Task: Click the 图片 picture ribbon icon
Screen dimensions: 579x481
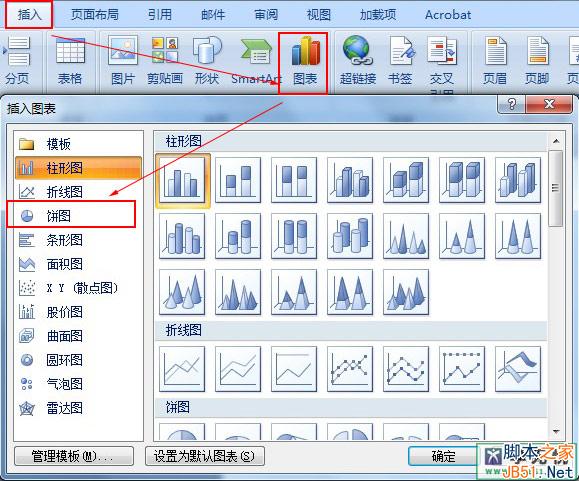Action: (x=123, y=61)
